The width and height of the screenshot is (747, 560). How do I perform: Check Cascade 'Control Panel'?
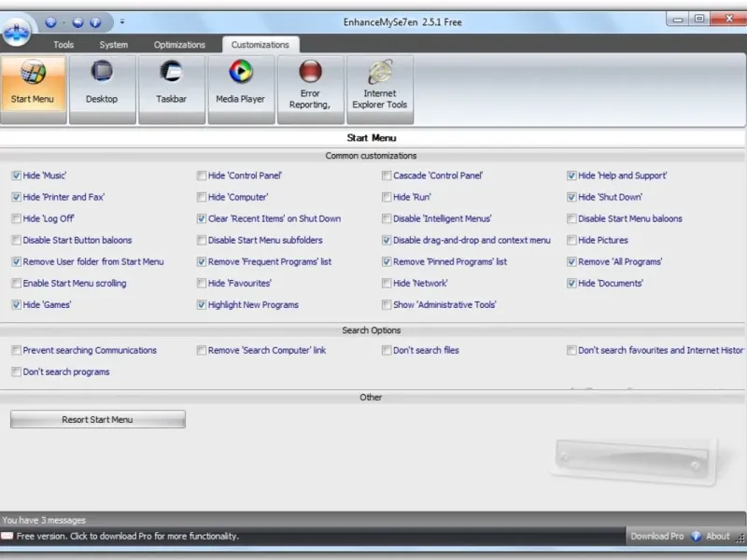tap(387, 175)
